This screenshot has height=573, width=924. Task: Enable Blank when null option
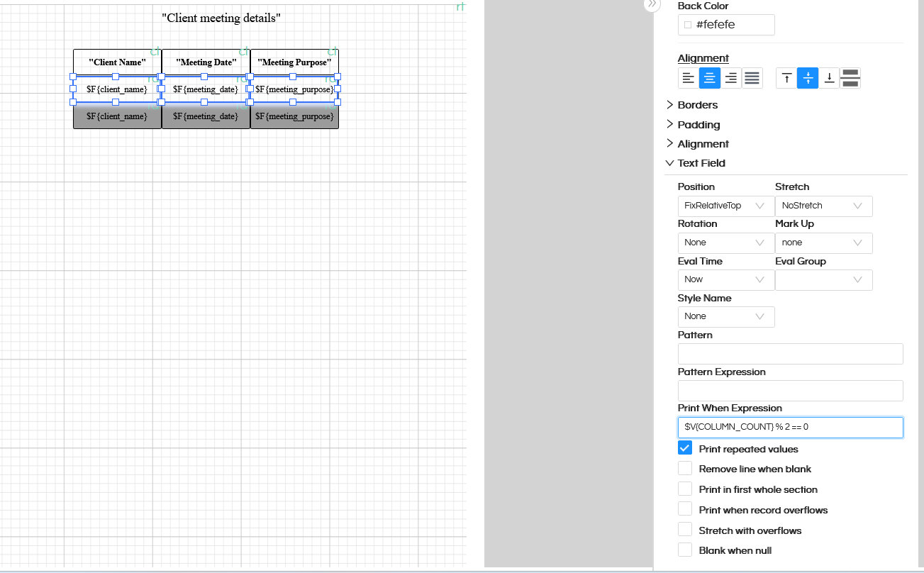[684, 550]
